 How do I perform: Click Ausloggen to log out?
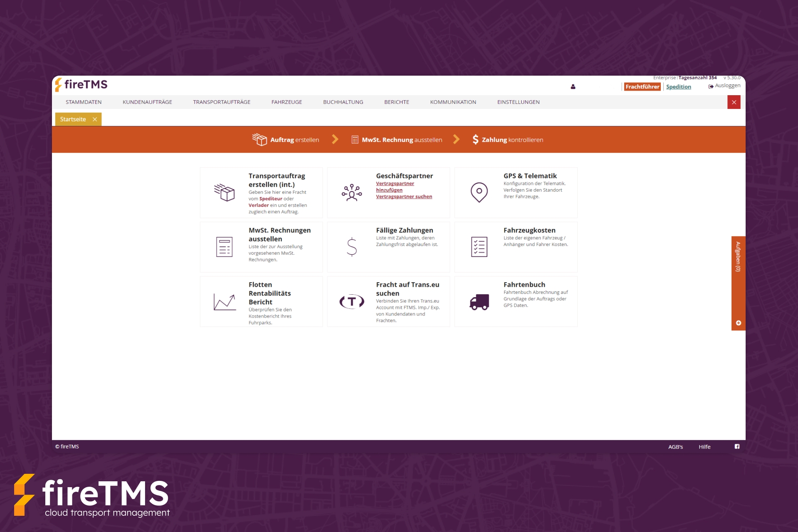click(x=724, y=86)
